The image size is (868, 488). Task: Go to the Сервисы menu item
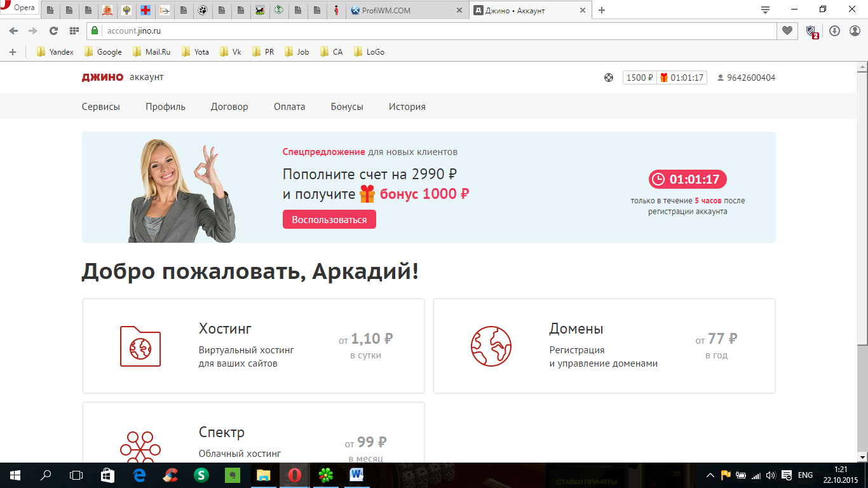point(101,107)
